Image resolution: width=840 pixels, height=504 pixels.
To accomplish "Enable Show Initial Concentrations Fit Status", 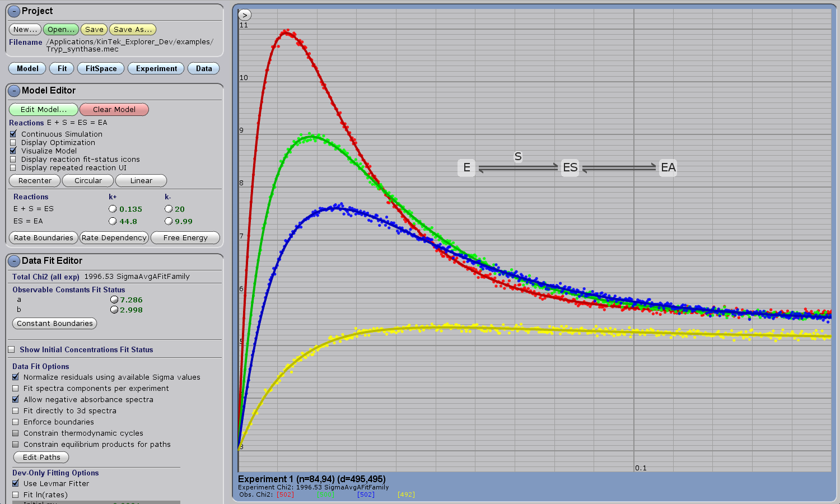I will (11, 349).
